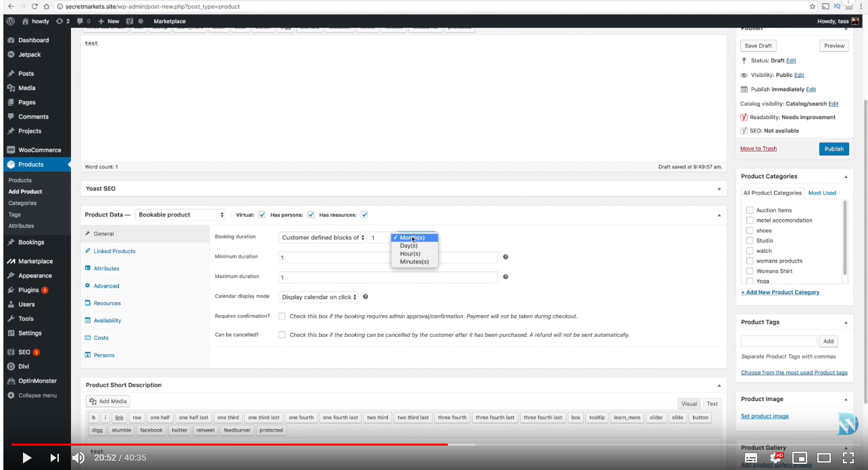Check the Auction Items category
The image size is (868, 470).
pos(750,210)
